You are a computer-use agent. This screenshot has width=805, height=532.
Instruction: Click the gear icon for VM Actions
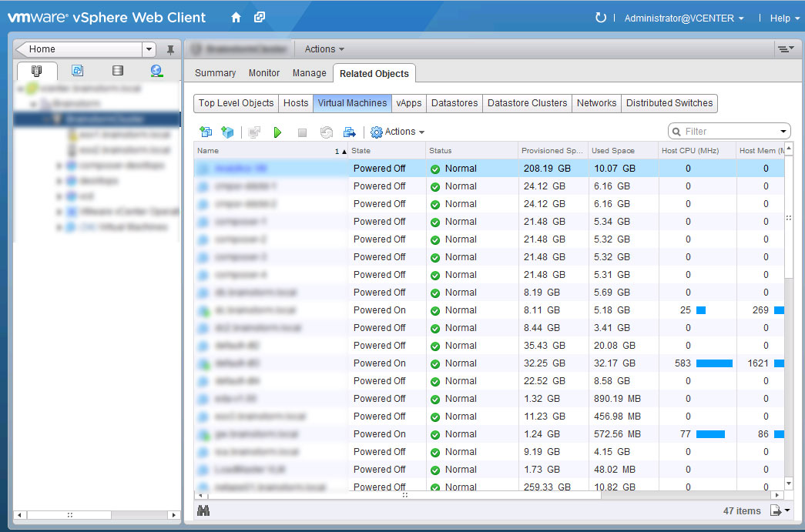377,132
